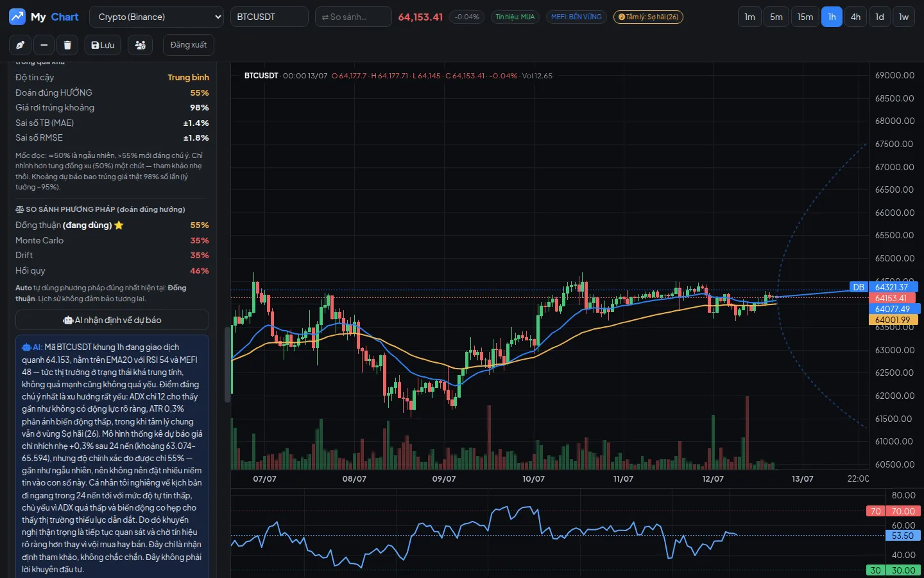
Task: Click the Drift method row
Action: point(112,255)
